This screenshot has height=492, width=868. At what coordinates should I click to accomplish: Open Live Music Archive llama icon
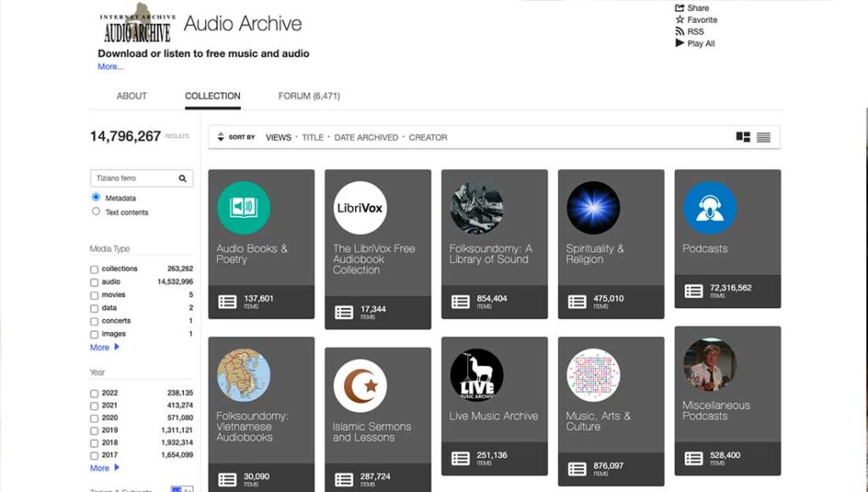click(x=476, y=375)
